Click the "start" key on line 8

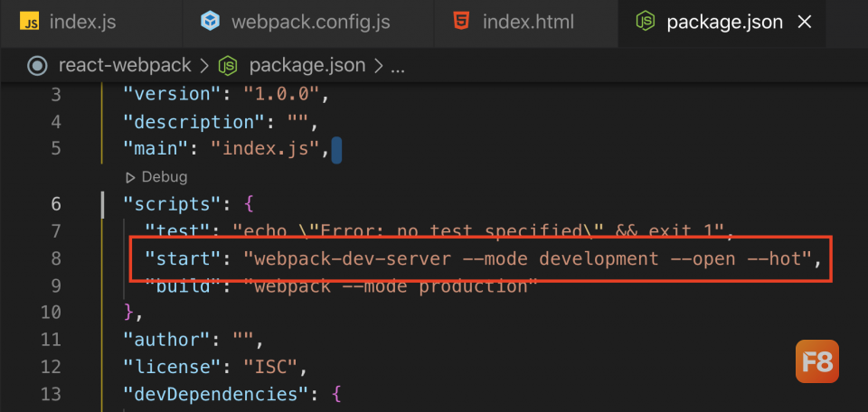click(x=184, y=258)
